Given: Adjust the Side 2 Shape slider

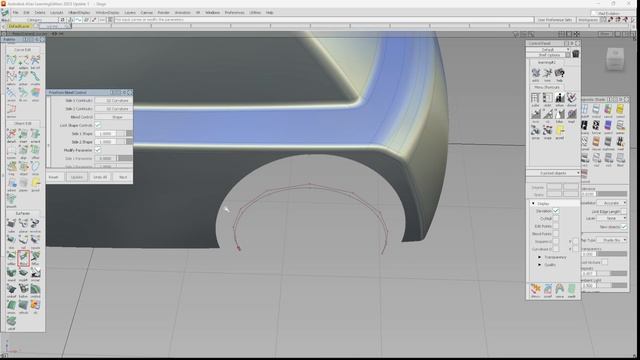Looking at the screenshot, I should click(x=125, y=142).
